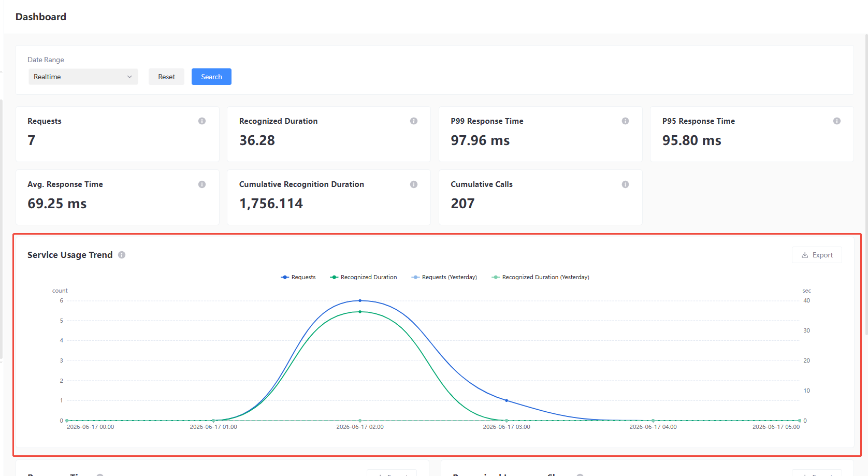The image size is (868, 476).
Task: Show info tooltip for Avg. Response Time
Action: coord(202,184)
